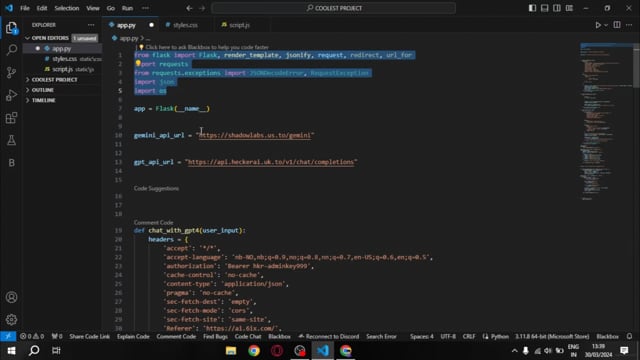Collapse the OPEN EDITORS section
Screen dimensions: 640x360
(50, 38)
